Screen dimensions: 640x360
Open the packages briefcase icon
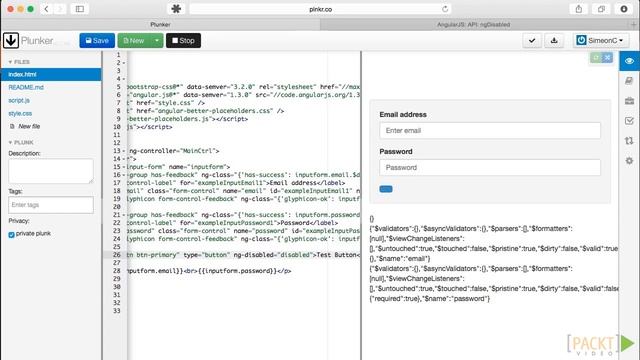pyautogui.click(x=629, y=101)
